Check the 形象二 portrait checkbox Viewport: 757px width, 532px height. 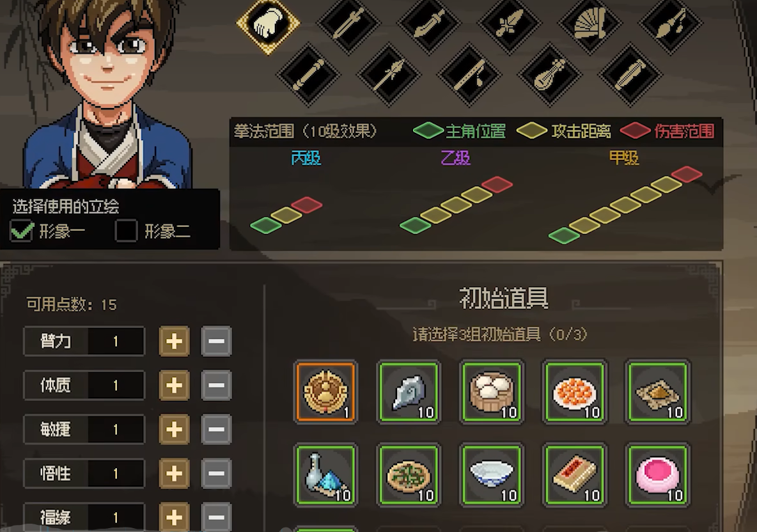pos(127,231)
